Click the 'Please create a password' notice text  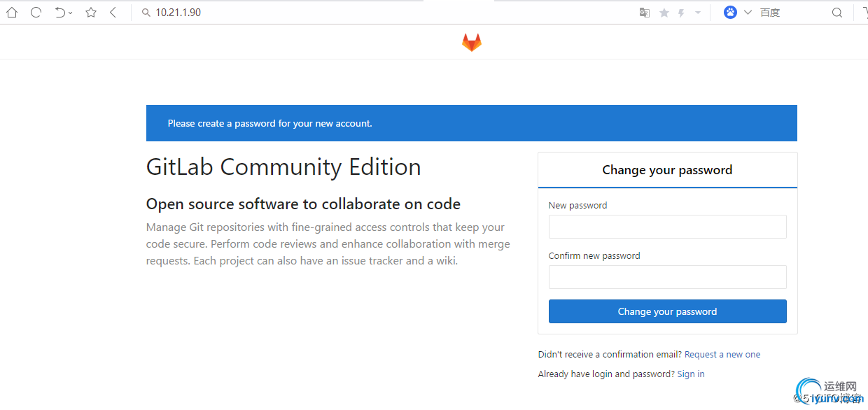(270, 124)
